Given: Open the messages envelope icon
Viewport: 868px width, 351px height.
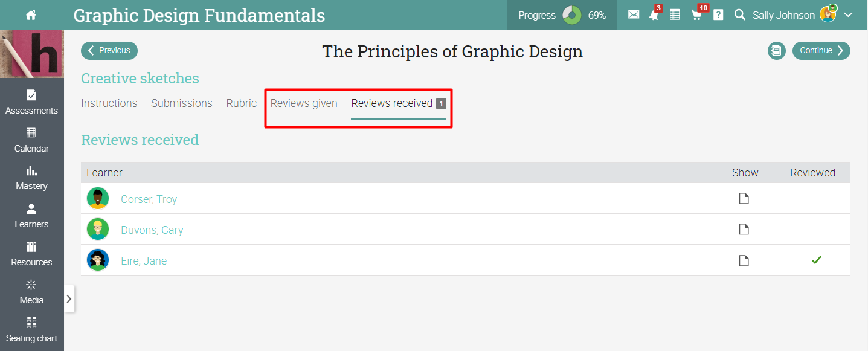Looking at the screenshot, I should [x=634, y=15].
